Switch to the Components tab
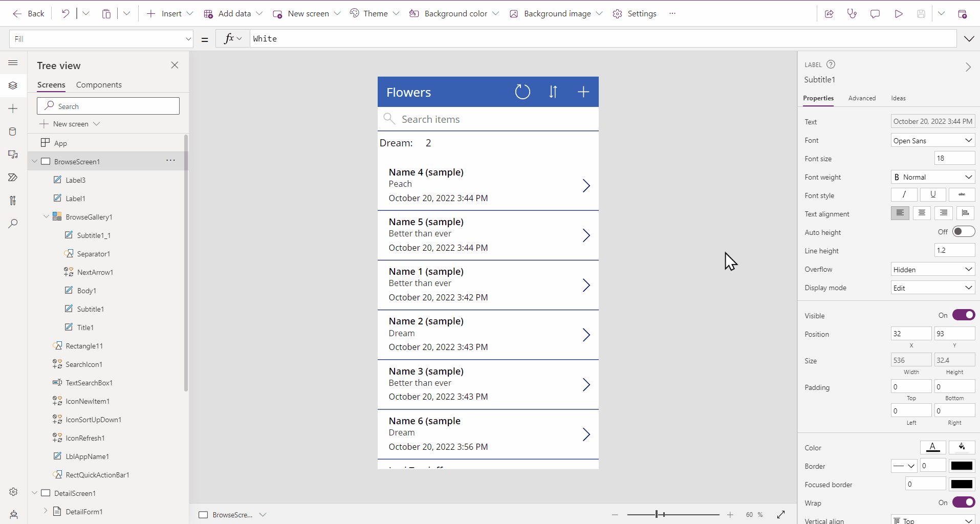Image resolution: width=980 pixels, height=524 pixels. 99,84
